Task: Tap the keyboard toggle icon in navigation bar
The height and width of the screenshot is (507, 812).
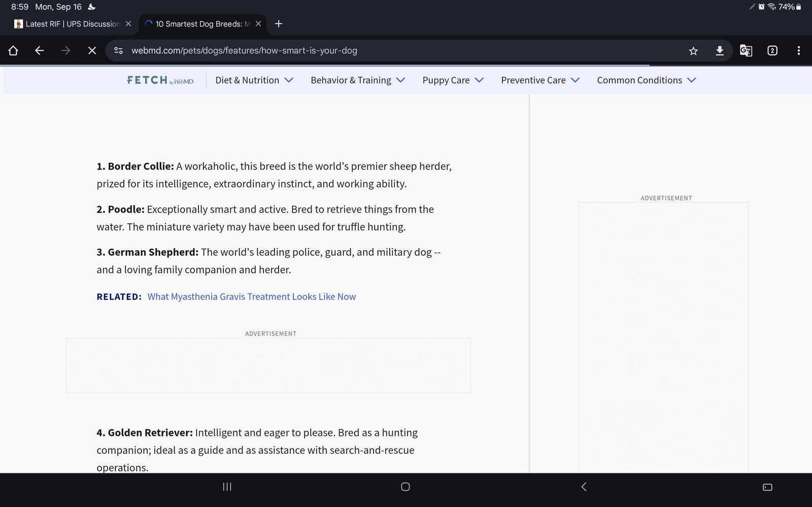Action: pyautogui.click(x=767, y=487)
